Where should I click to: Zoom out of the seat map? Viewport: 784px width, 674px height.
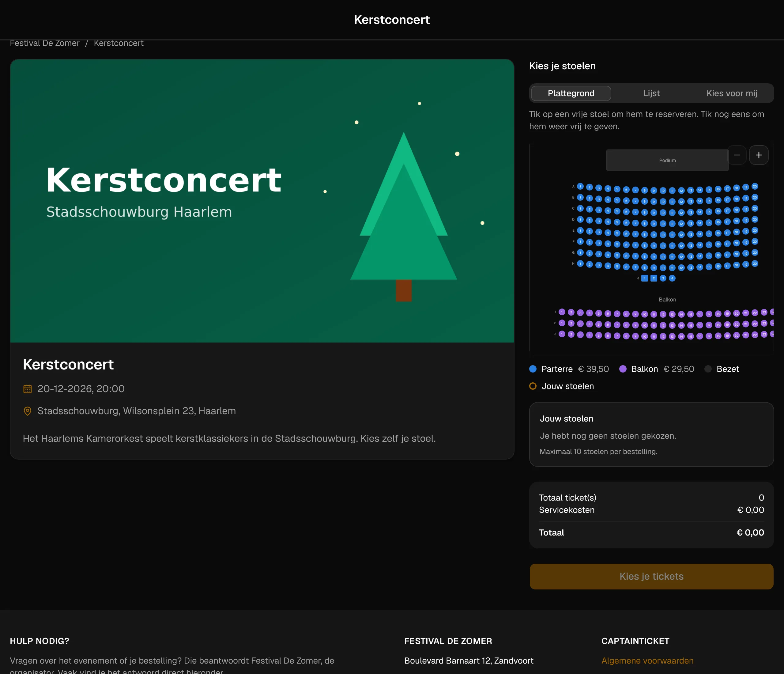pos(737,155)
